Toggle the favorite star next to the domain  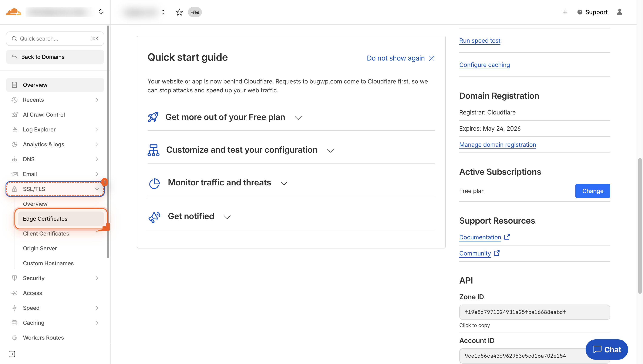179,12
